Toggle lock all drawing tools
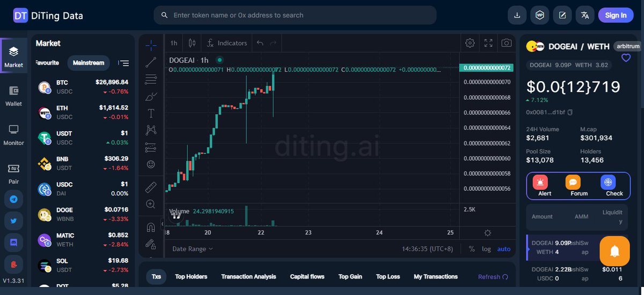644x295 pixels. click(x=151, y=244)
